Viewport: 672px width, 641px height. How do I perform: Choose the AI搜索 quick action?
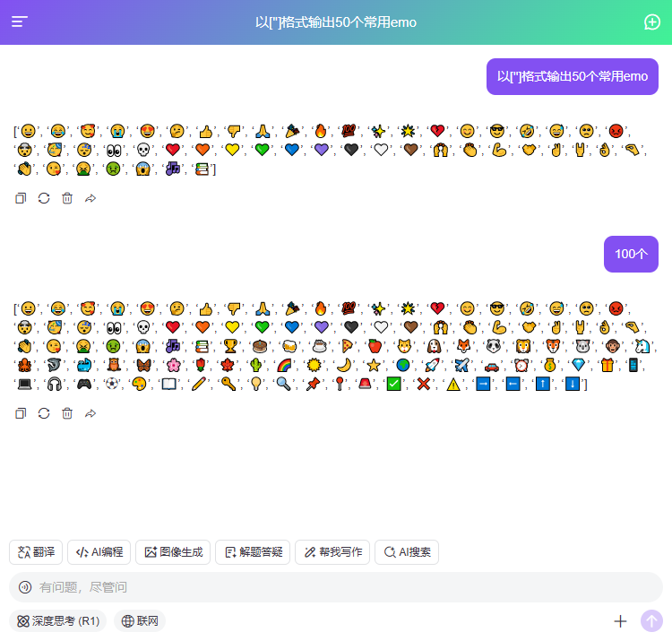(x=407, y=552)
